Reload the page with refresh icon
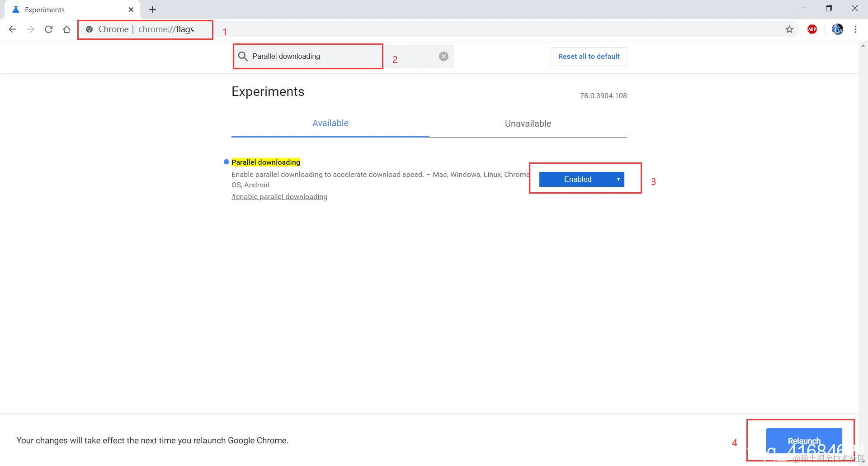Screen dimensions: 868x466 click(x=49, y=29)
